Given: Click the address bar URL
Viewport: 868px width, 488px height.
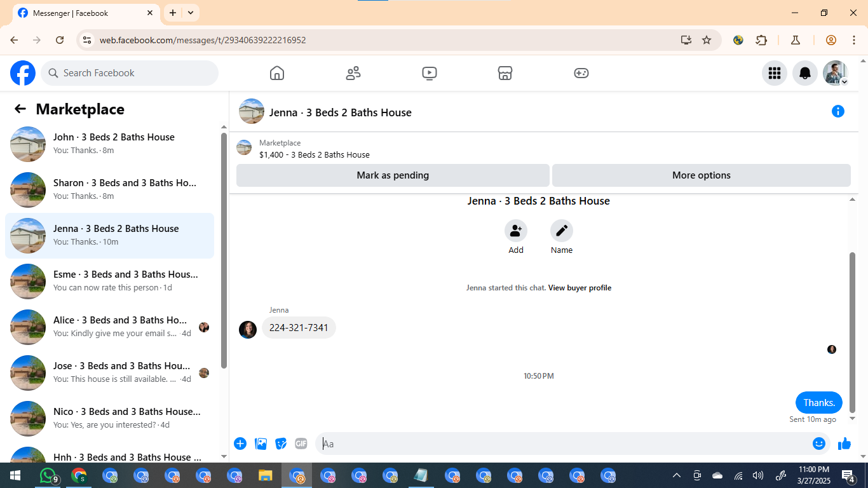Looking at the screenshot, I should click(x=203, y=40).
